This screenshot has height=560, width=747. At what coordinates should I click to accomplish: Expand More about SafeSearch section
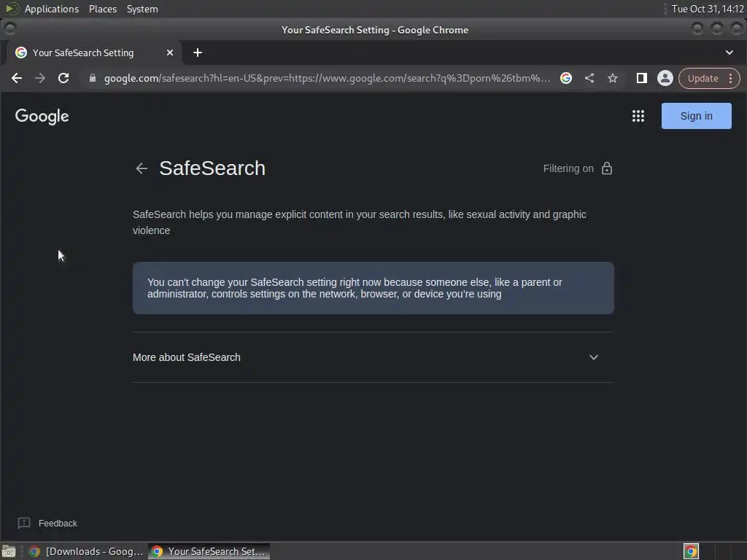373,357
